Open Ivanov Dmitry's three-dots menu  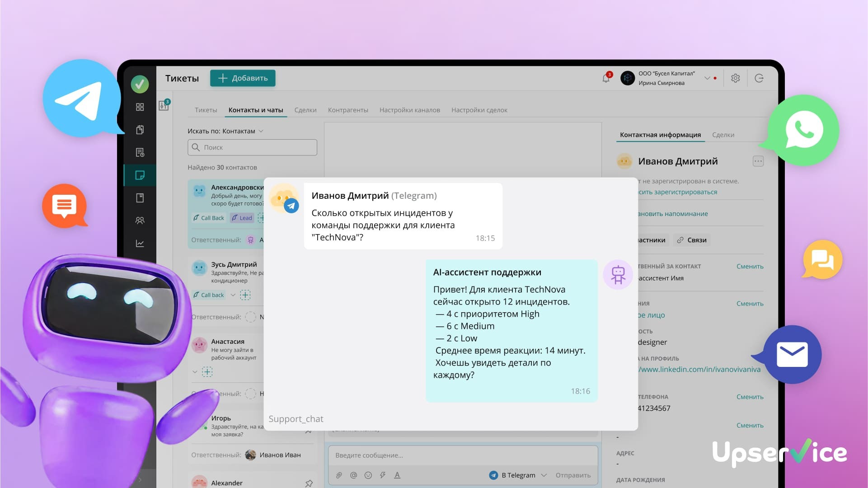coord(758,161)
